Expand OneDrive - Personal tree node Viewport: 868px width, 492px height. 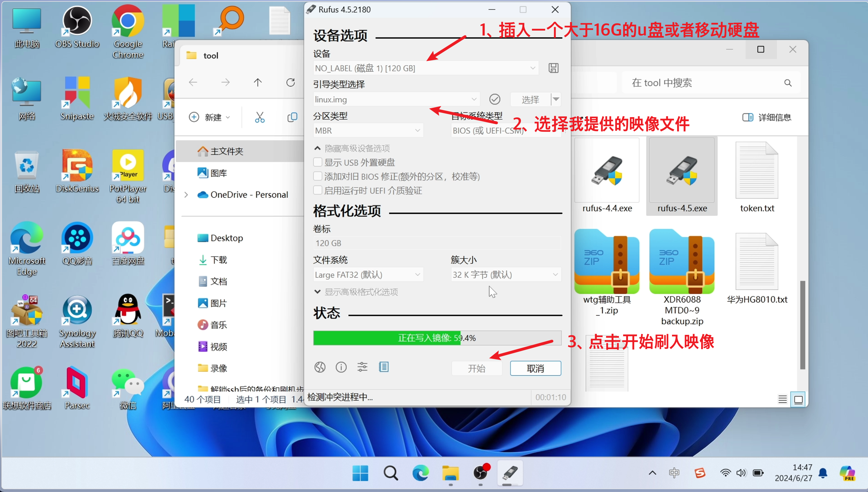tap(186, 195)
